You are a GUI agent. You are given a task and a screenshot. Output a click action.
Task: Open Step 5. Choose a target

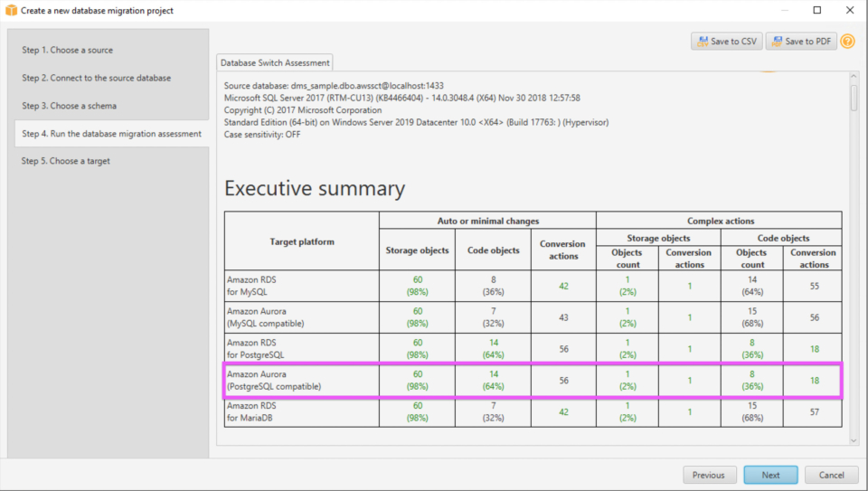pyautogui.click(x=66, y=161)
